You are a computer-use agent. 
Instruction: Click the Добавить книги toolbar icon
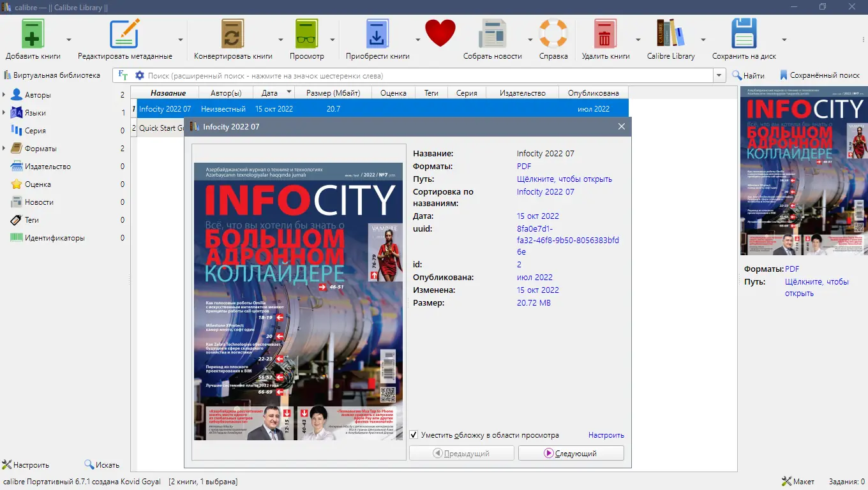(33, 33)
